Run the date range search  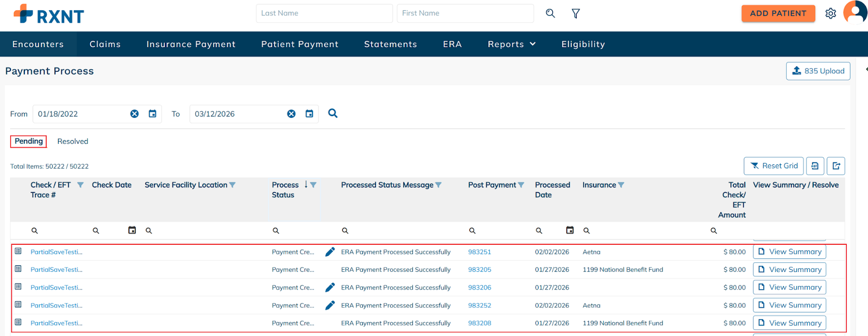pyautogui.click(x=333, y=113)
